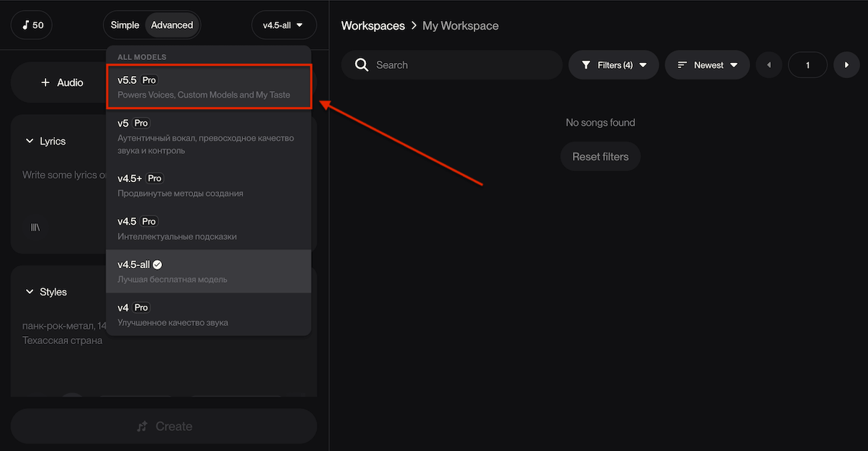Viewport: 868px width, 451px height.
Task: Open the Newest sort dropdown
Action: click(x=707, y=65)
